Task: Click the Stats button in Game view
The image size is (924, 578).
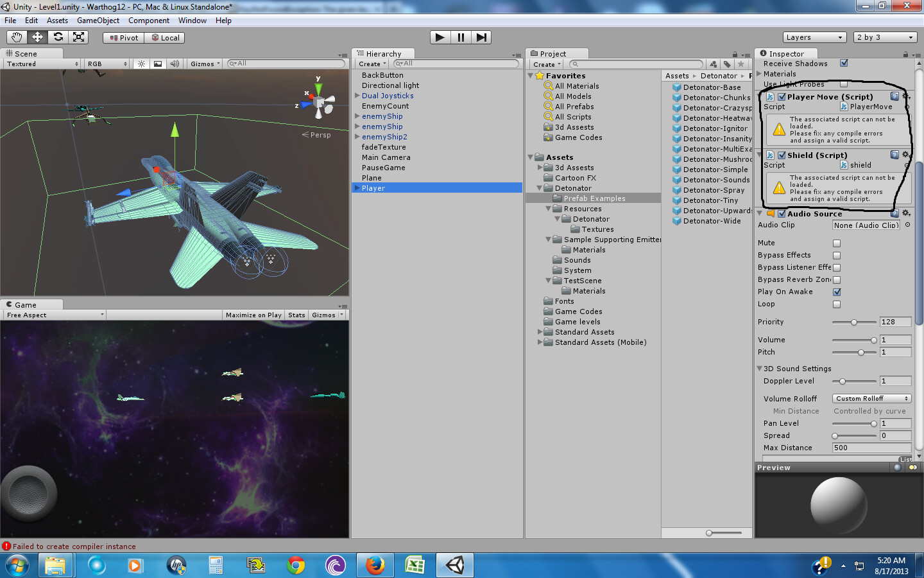Action: coord(296,315)
